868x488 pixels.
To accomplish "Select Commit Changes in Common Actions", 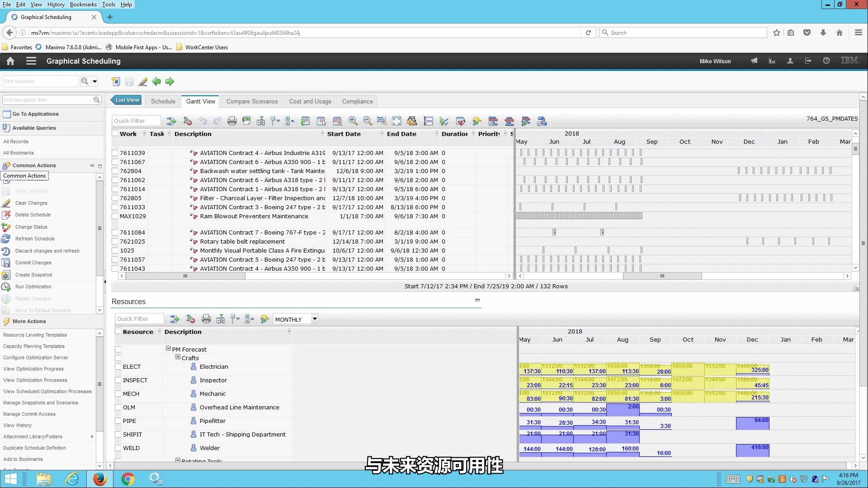I will [x=33, y=262].
